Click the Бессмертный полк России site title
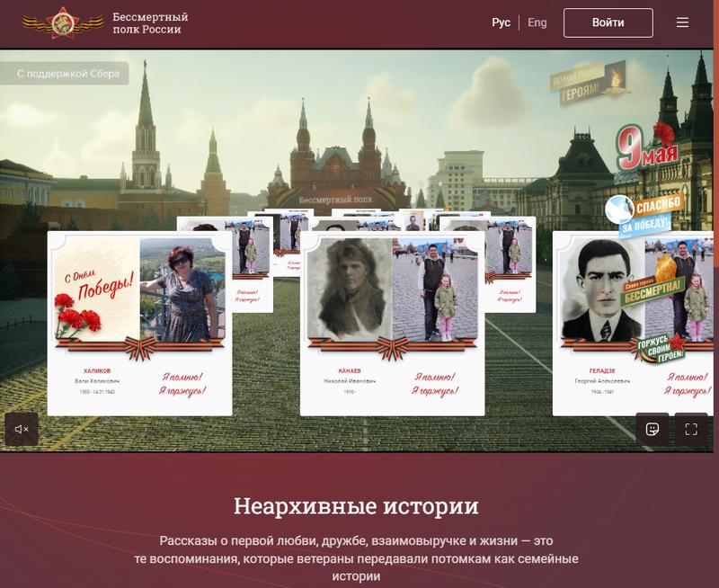The image size is (719, 588). [x=150, y=23]
